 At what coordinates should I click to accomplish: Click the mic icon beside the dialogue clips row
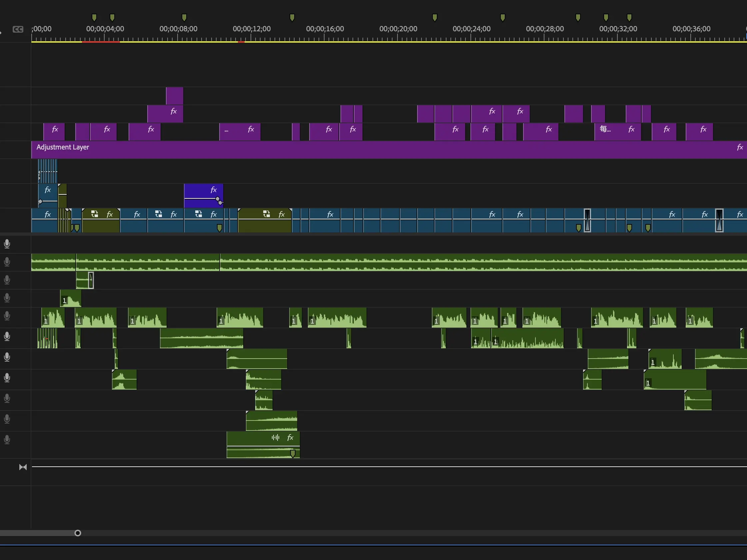pyautogui.click(x=7, y=316)
